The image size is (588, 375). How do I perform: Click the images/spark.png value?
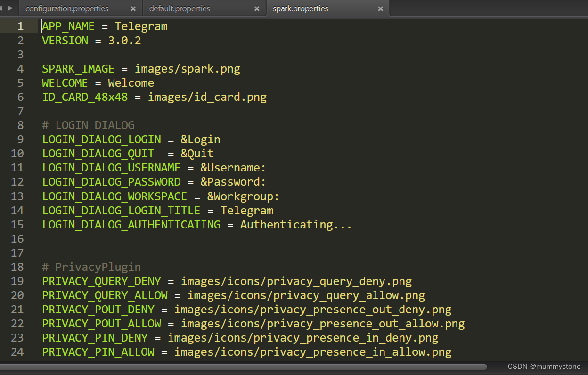click(x=188, y=69)
